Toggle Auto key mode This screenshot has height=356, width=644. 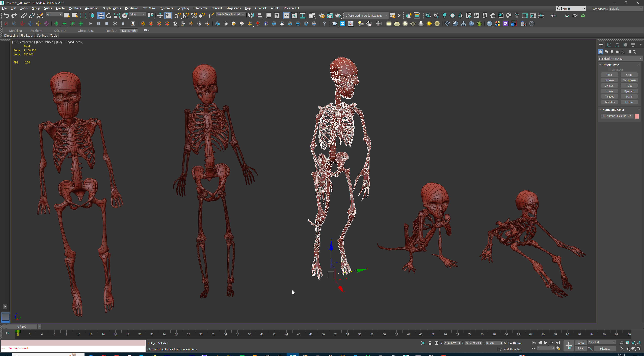581,343
